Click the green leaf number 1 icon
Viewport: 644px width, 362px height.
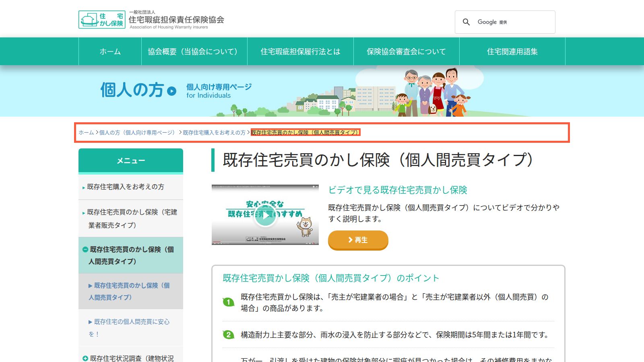tap(229, 302)
